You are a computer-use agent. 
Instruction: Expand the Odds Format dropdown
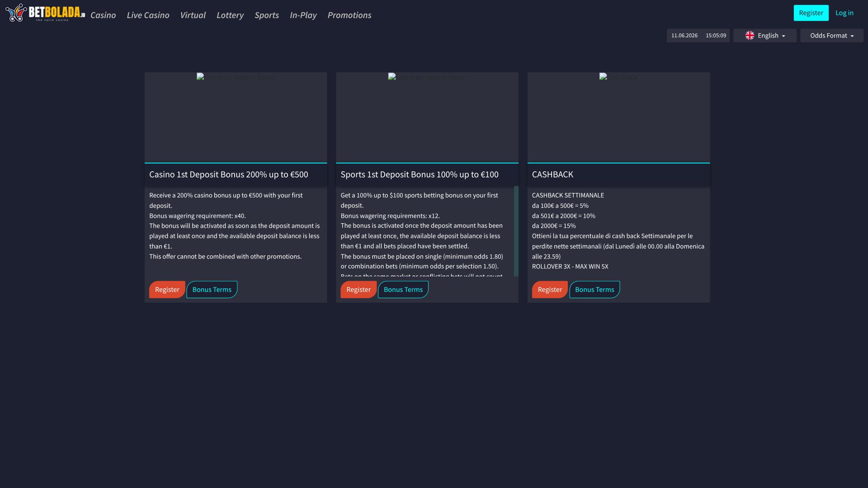pyautogui.click(x=831, y=36)
